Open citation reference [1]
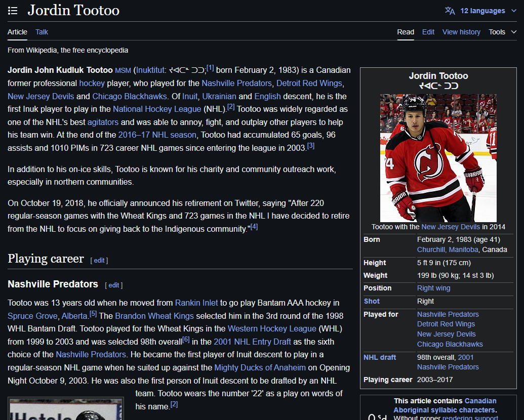This screenshot has width=524, height=420. point(210,68)
